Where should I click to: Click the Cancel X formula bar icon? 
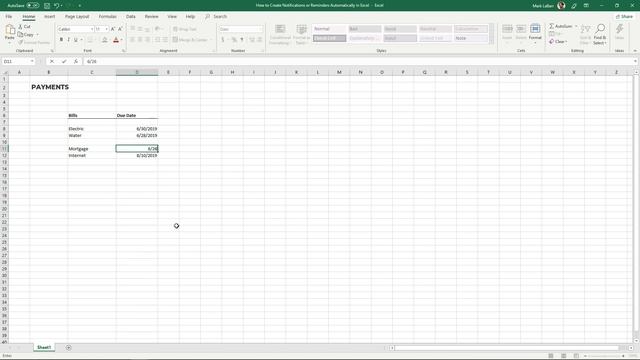[x=52, y=61]
